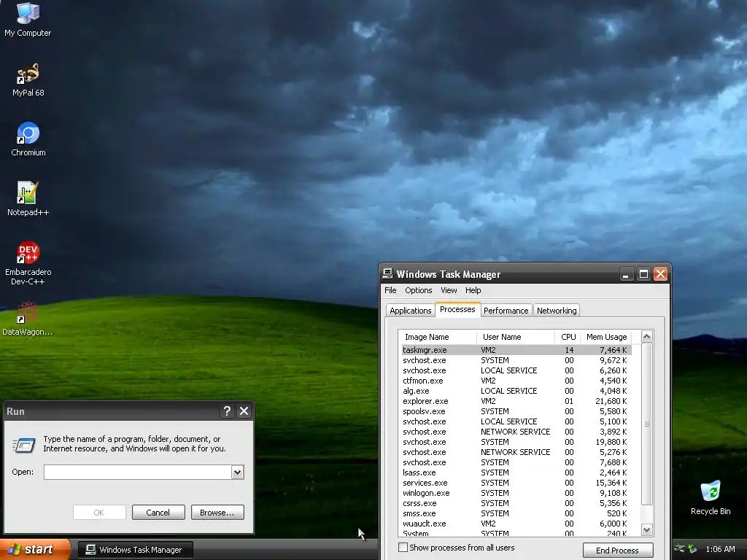Select the spoolsv.exe process
The image size is (747, 560).
click(x=516, y=411)
